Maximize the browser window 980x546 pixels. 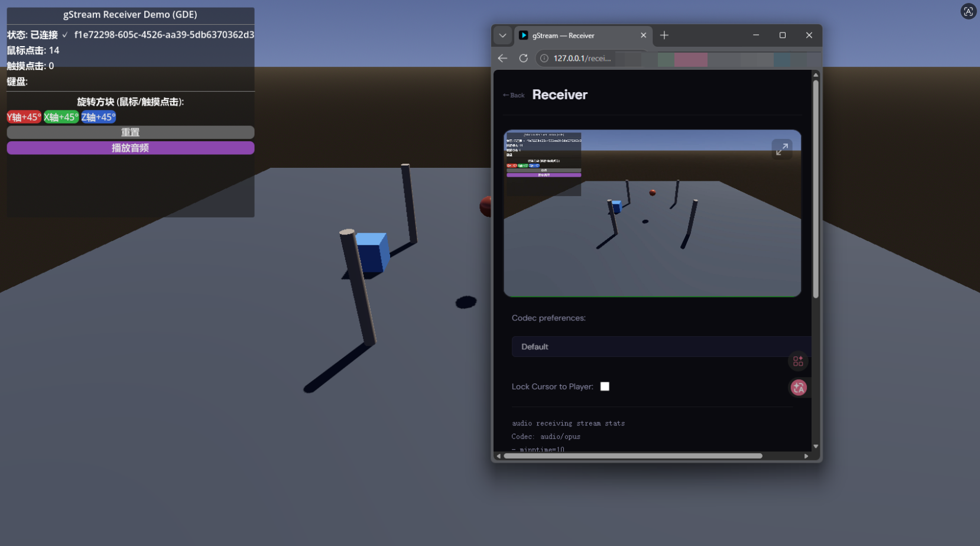click(783, 35)
